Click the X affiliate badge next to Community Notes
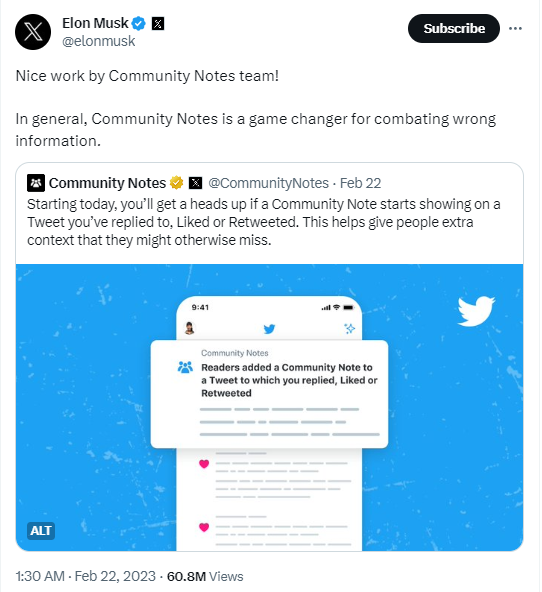 [x=195, y=183]
